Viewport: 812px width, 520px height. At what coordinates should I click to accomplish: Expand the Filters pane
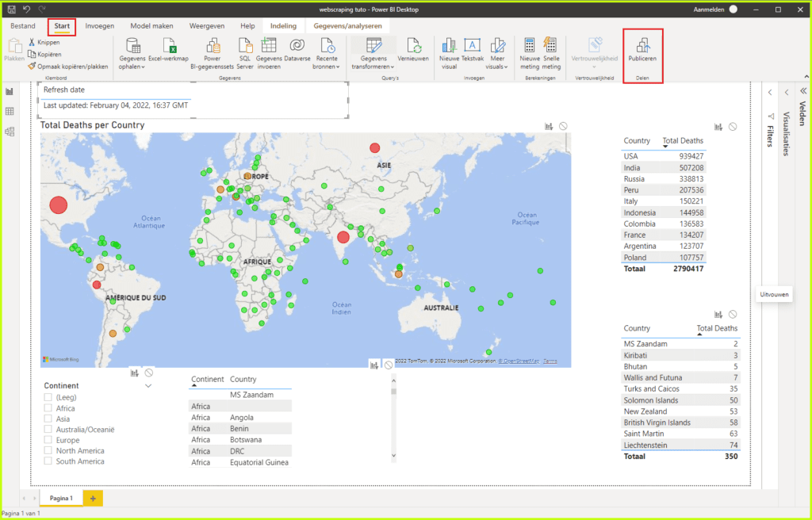coord(770,92)
